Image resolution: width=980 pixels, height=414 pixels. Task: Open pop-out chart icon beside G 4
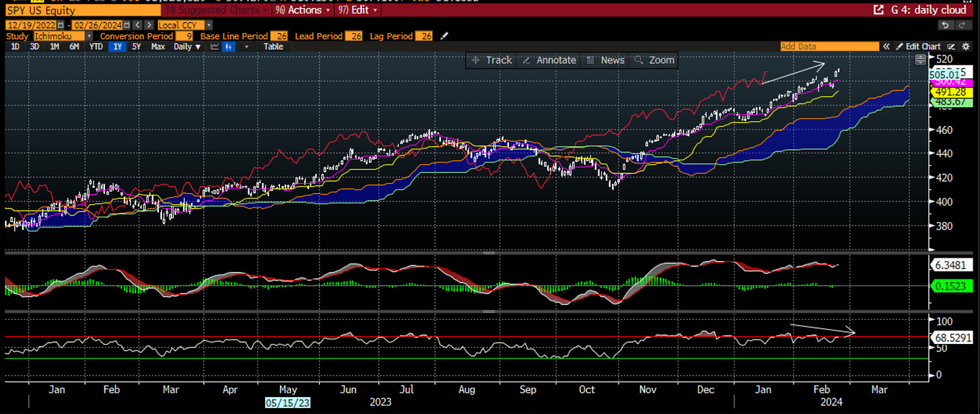878,9
